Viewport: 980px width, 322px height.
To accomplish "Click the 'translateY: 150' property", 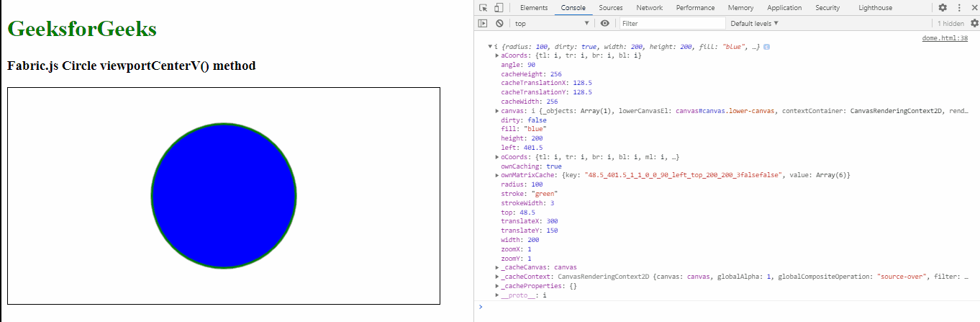I will click(x=529, y=231).
